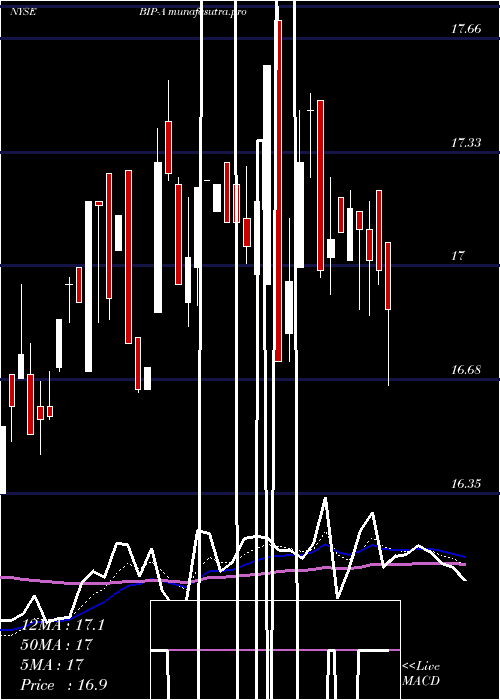Select the 17.66 price level label

tap(466, 29)
